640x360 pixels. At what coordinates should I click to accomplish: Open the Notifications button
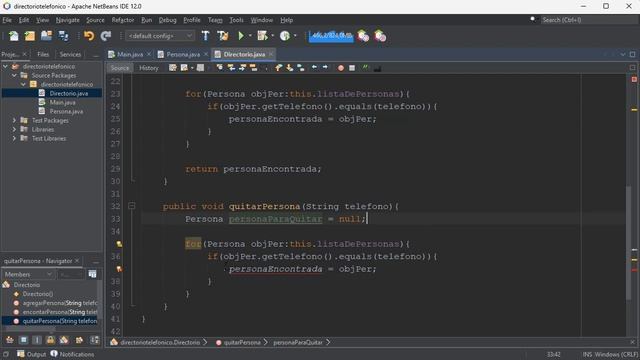point(72,354)
